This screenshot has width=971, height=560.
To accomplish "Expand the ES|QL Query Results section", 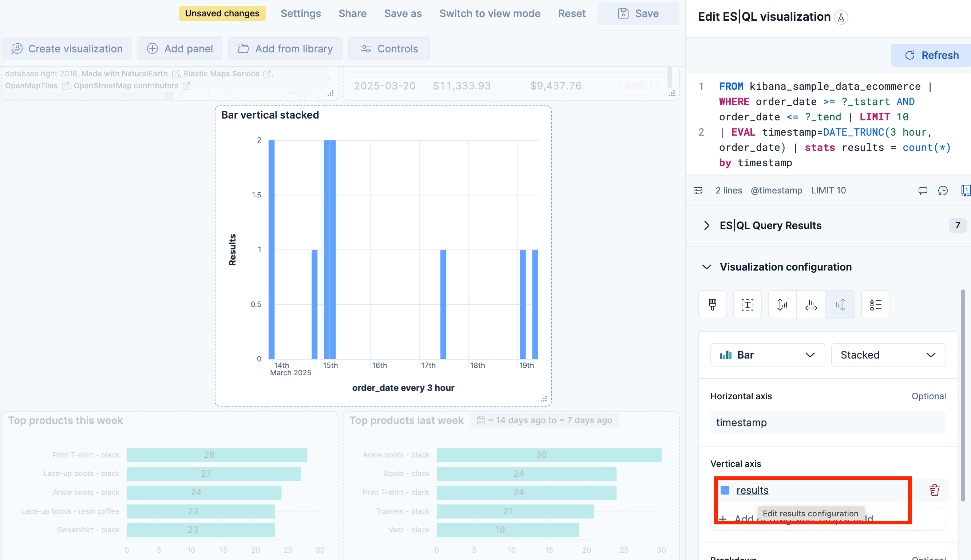I will [707, 225].
